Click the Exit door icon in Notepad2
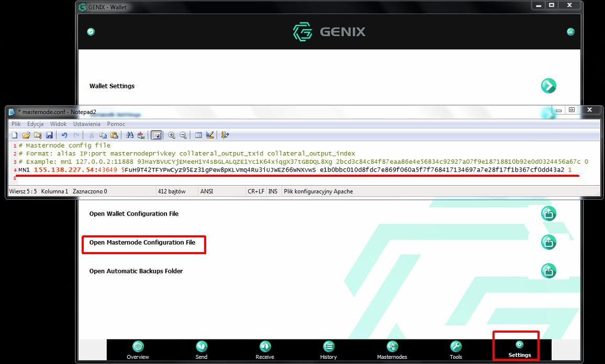605x364 pixels. (226, 135)
